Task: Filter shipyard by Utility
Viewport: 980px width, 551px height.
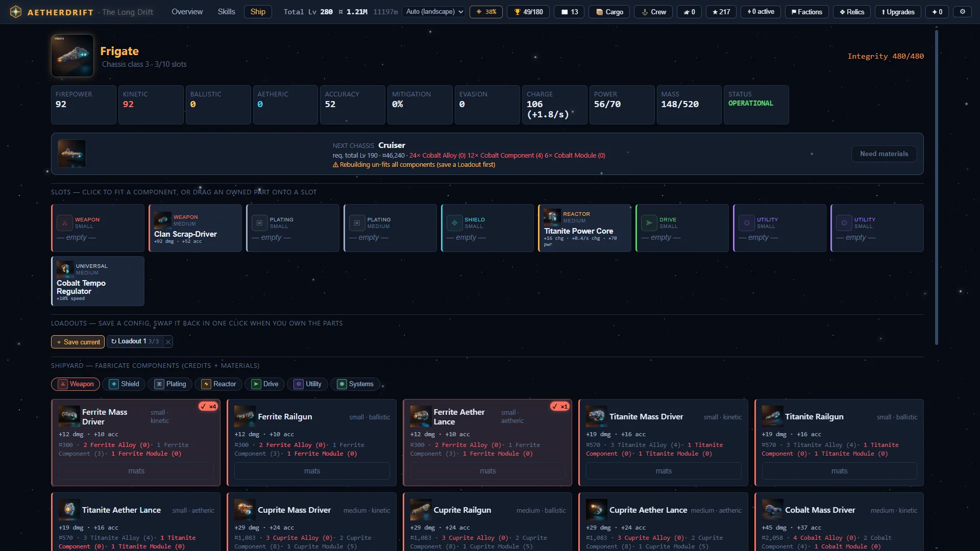Action: (307, 384)
